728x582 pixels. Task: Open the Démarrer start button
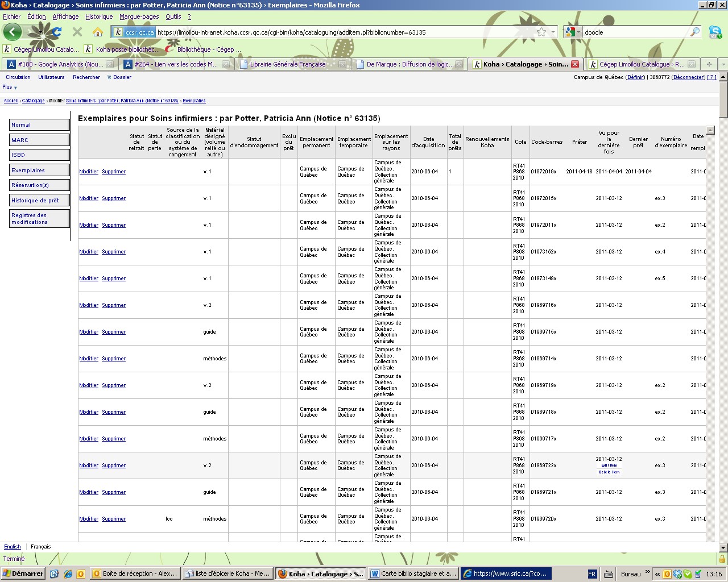(x=23, y=573)
